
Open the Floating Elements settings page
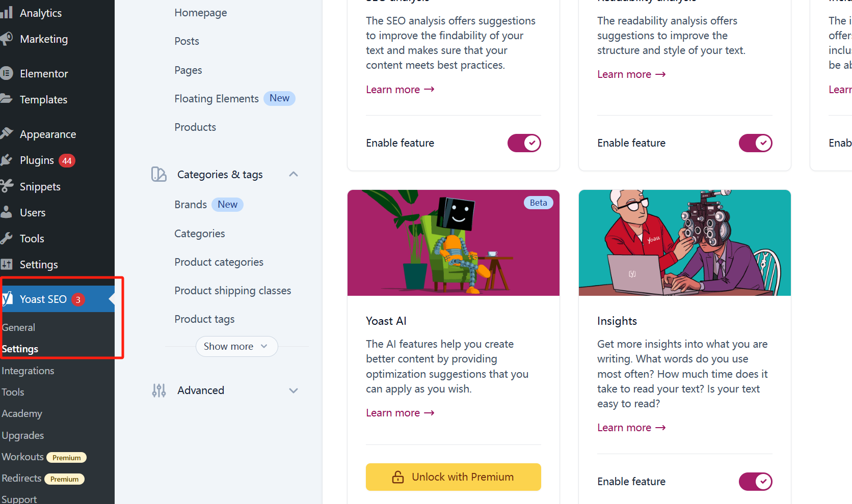pyautogui.click(x=216, y=98)
